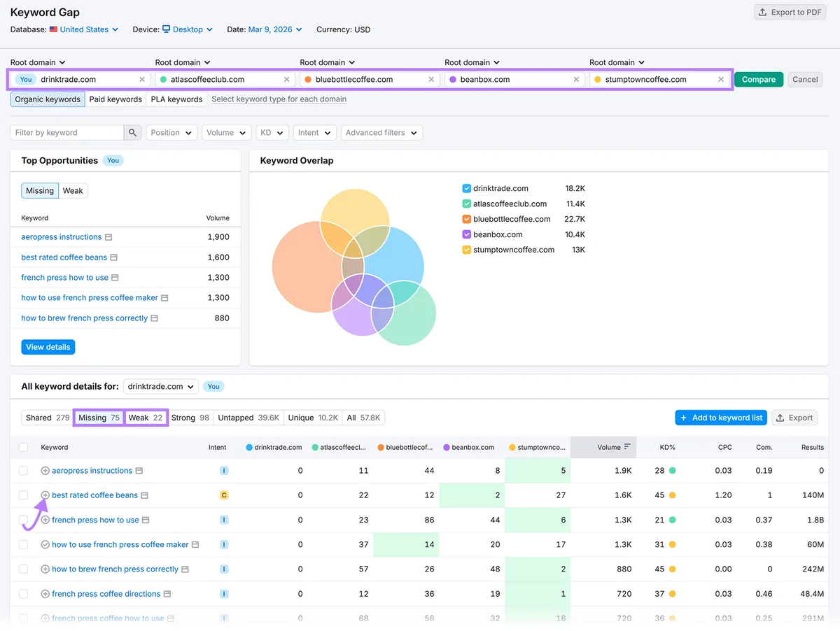
Task: Remove atlascoffeeclub.com with its X icon
Action: [x=286, y=80]
